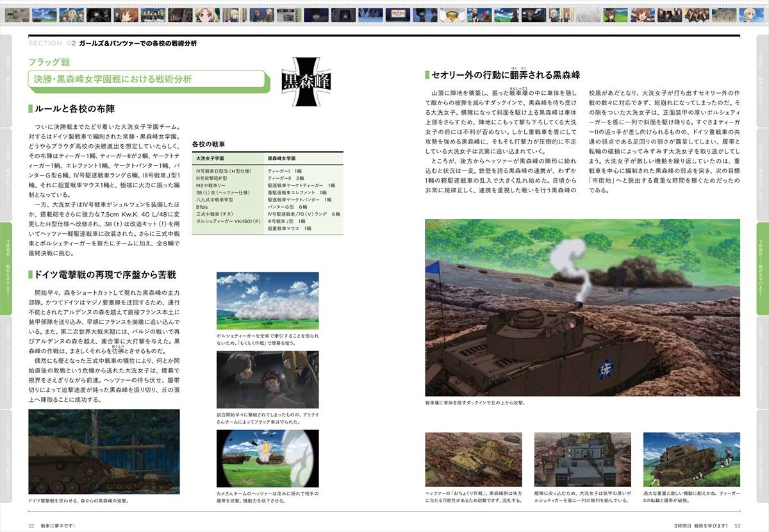Click the caption about カメさんチームのヘッツァー
Viewport: 769px width, 532px height.
(267, 497)
